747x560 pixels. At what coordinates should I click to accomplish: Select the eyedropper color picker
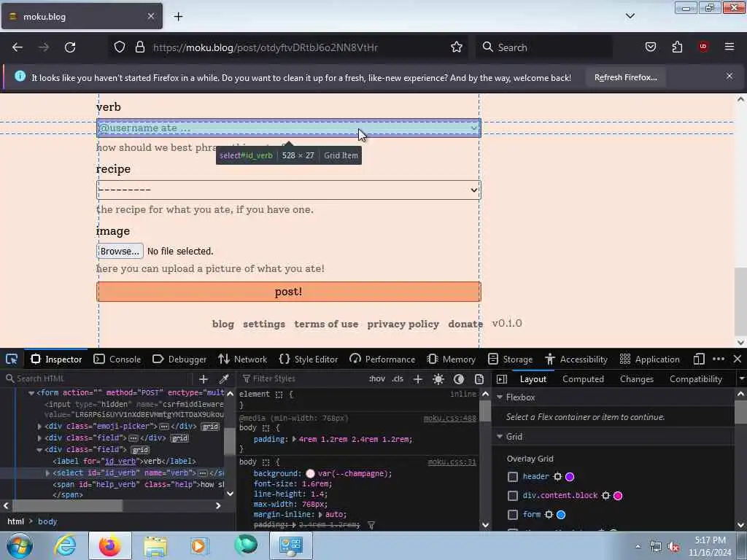click(223, 379)
